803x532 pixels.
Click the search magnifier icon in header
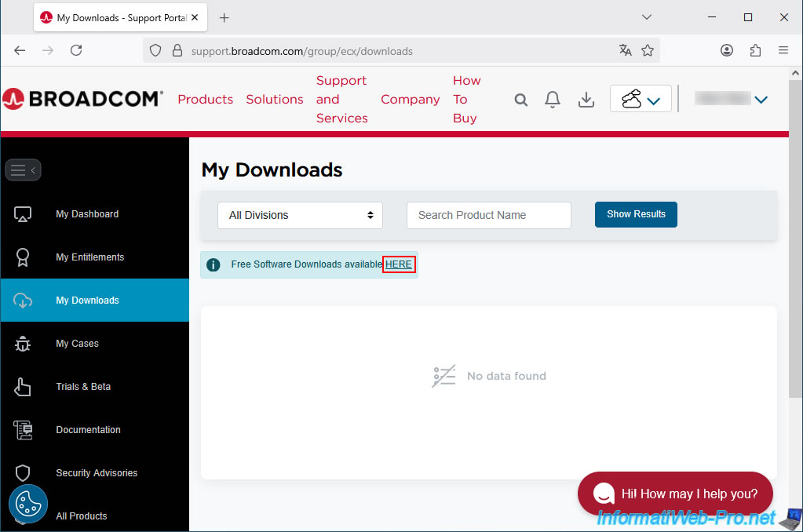point(521,100)
